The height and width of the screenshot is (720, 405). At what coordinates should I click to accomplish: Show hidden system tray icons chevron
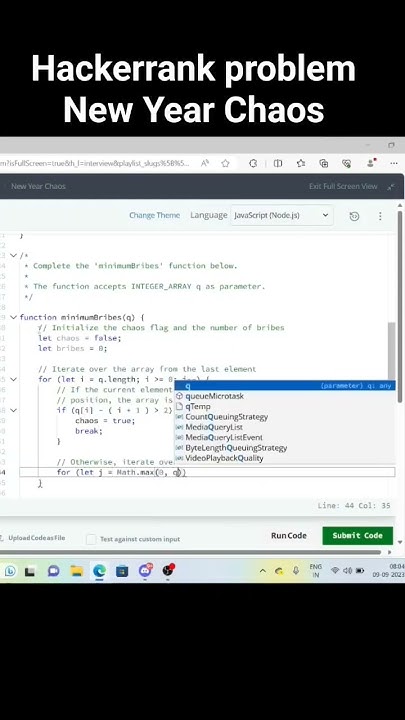click(x=263, y=571)
